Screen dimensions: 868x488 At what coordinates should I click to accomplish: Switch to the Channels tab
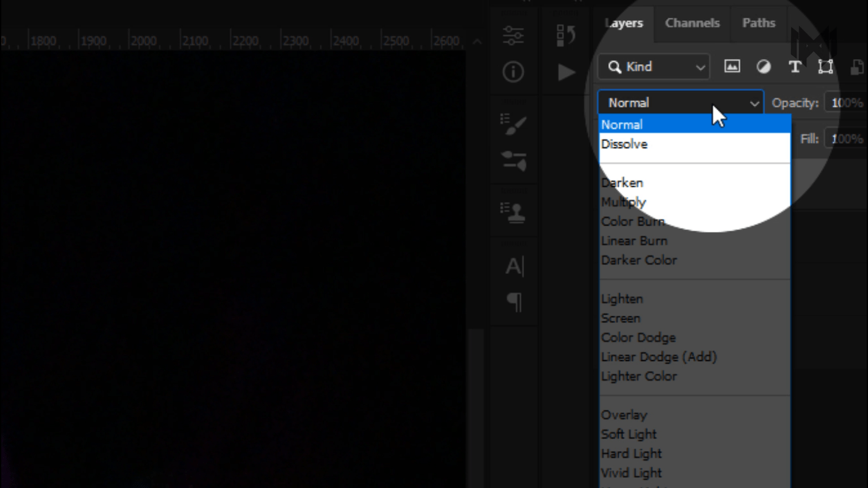pyautogui.click(x=692, y=23)
